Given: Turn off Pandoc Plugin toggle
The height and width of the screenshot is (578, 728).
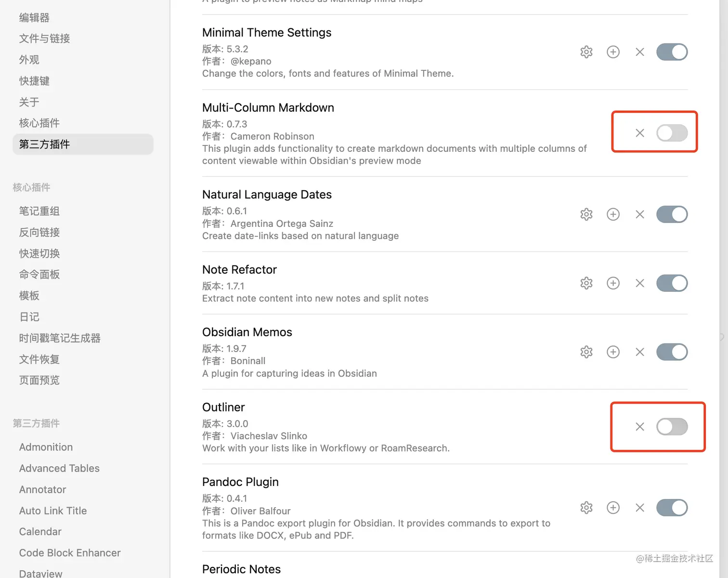Looking at the screenshot, I should [672, 508].
